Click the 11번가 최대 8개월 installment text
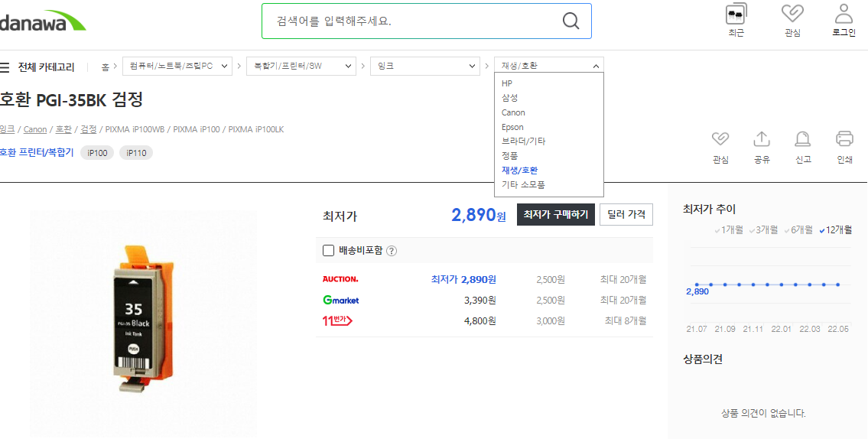The height and width of the screenshot is (439, 868). click(626, 320)
